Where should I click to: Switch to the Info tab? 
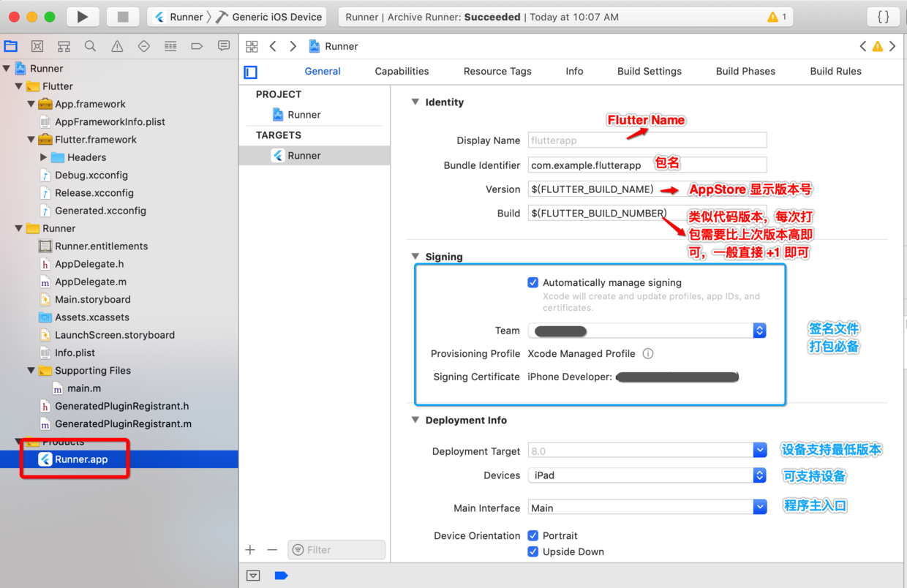pos(574,72)
